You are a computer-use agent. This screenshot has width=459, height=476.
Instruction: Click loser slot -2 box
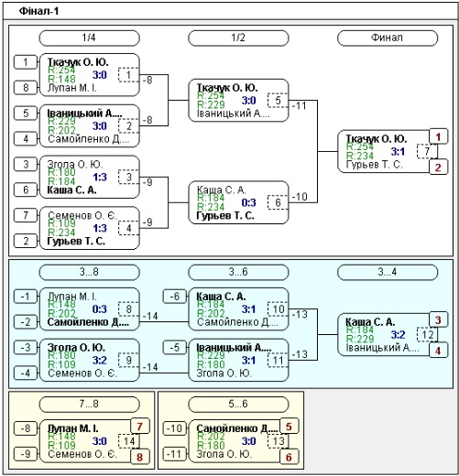pyautogui.click(x=26, y=322)
